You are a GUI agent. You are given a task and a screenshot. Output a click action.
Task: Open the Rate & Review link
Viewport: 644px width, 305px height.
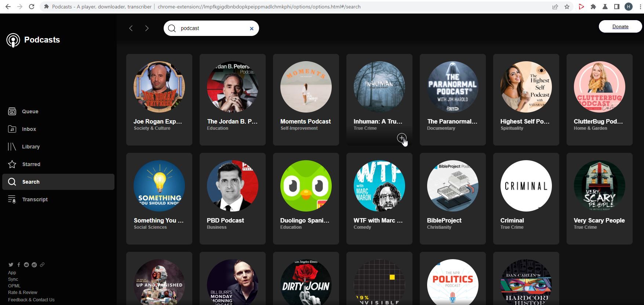click(23, 293)
